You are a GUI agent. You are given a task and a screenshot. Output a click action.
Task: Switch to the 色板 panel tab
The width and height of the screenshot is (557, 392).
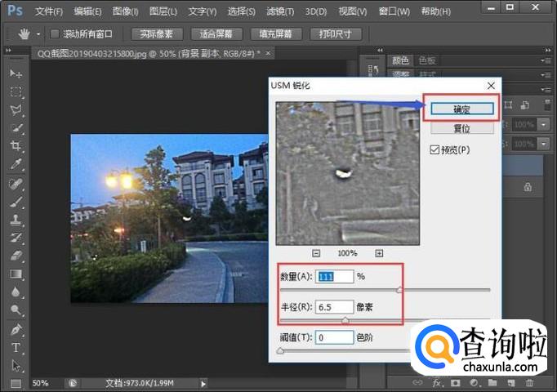427,60
